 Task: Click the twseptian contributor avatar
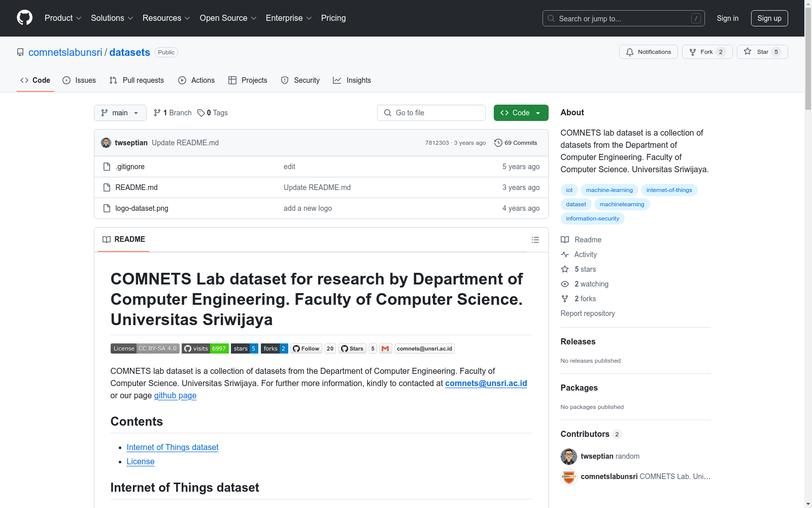[x=569, y=456]
